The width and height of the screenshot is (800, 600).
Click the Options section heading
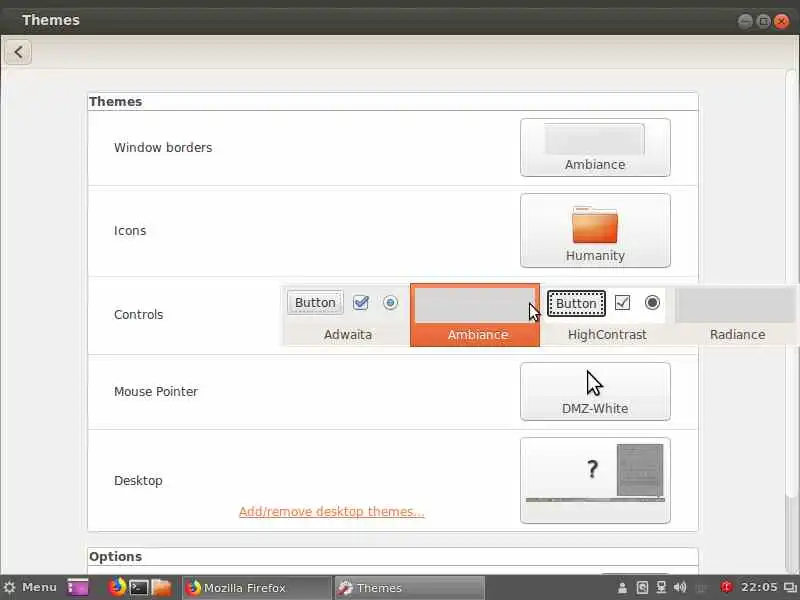pos(115,556)
